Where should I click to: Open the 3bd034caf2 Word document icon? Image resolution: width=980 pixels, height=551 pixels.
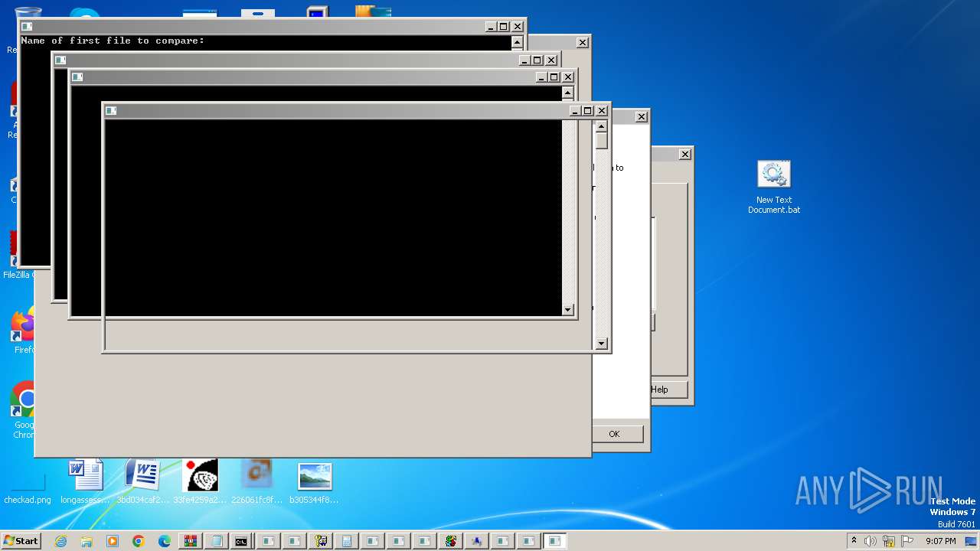click(142, 482)
